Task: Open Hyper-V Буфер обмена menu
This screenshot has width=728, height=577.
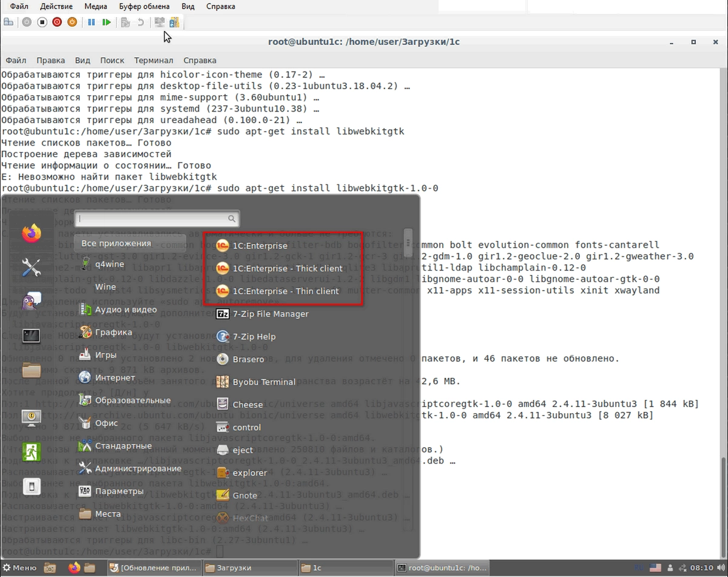Action: [143, 6]
